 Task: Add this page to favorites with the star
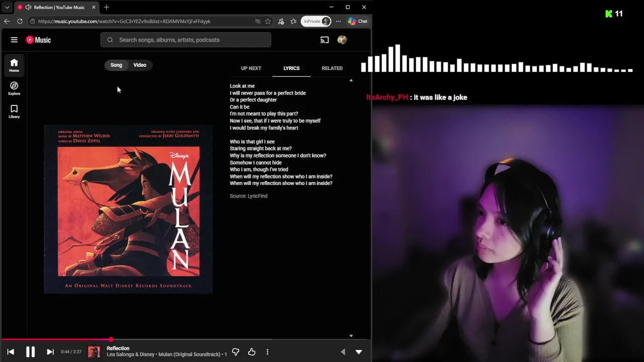coord(268,21)
